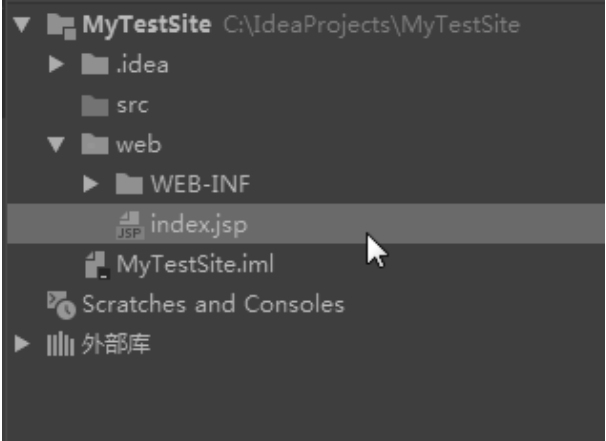Select the src folder label
Image resolution: width=606 pixels, height=441 pixels.
132,105
